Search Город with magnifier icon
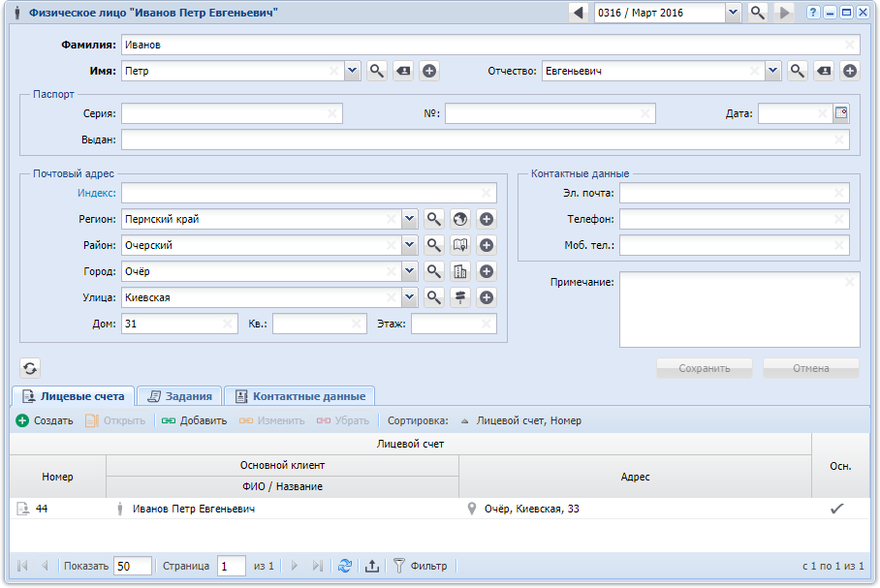 (433, 271)
